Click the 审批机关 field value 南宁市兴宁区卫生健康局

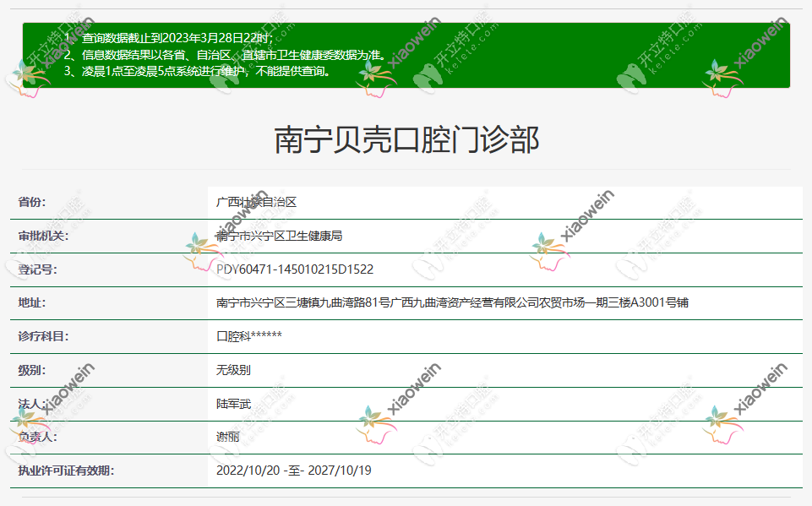coord(279,237)
